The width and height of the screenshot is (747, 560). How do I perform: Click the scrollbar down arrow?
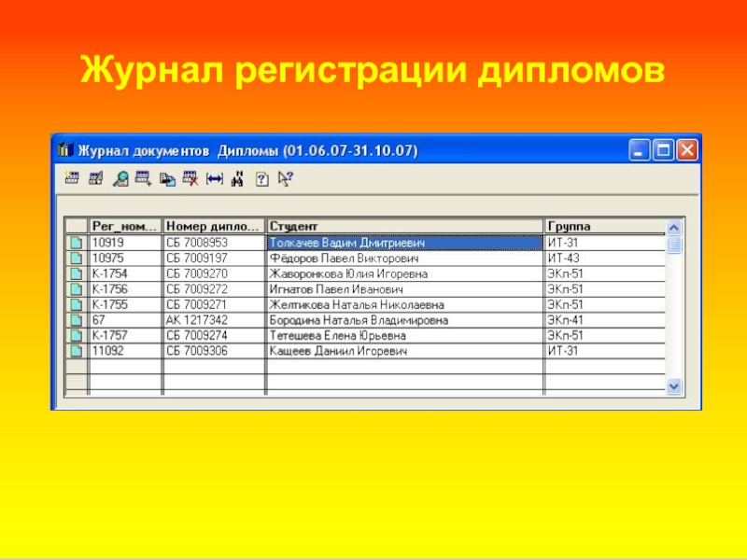point(673,386)
